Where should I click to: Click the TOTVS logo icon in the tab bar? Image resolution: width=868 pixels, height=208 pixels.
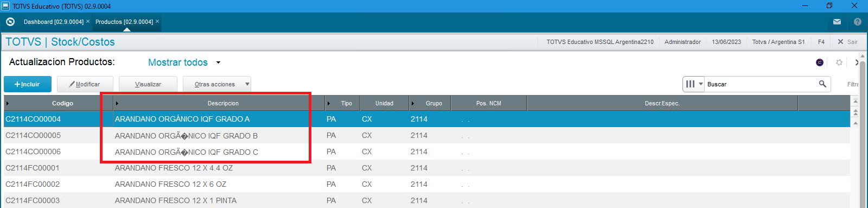coord(10,22)
